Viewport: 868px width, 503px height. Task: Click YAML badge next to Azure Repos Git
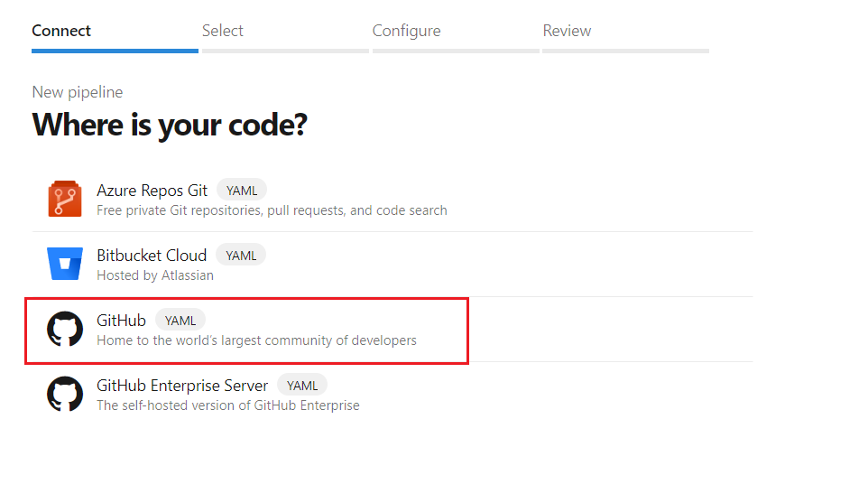(x=241, y=190)
